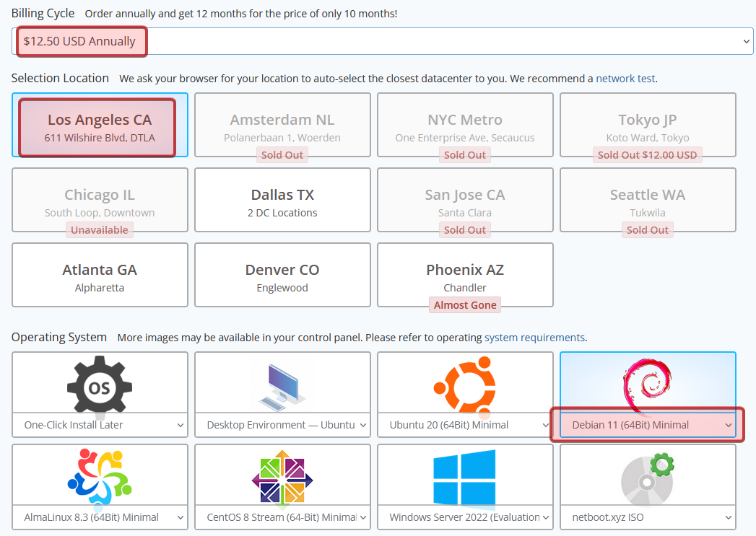Open One-Click Install Later dropdown
This screenshot has width=756, height=536.
click(x=100, y=425)
